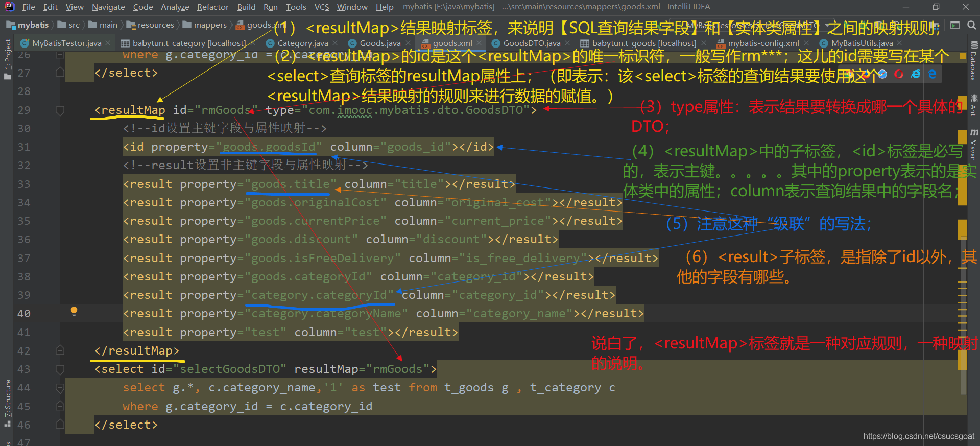Open the Analyze menu
This screenshot has width=980, height=446.
click(x=175, y=7)
